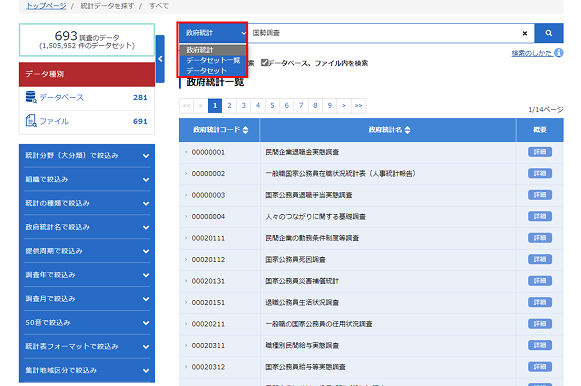Go to results page 7

pyautogui.click(x=301, y=106)
